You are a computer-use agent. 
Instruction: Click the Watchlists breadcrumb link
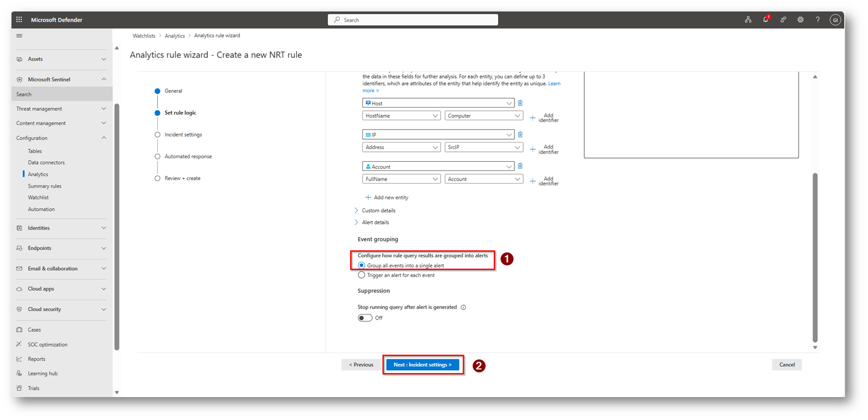[144, 36]
